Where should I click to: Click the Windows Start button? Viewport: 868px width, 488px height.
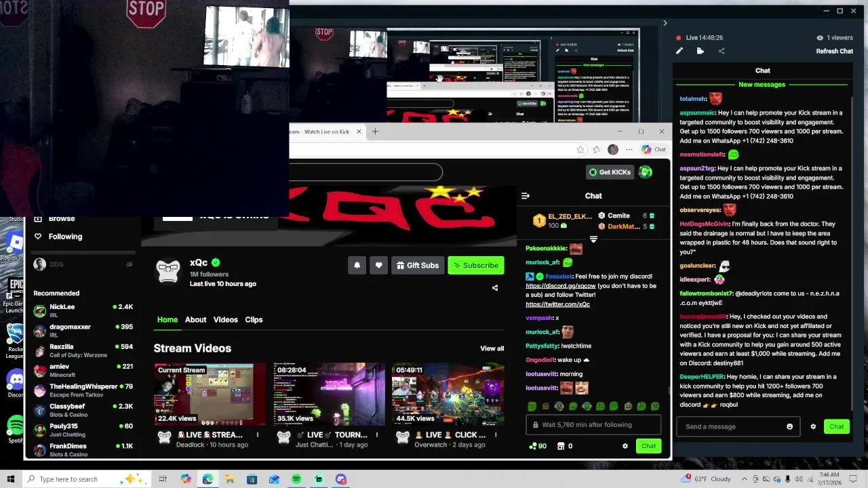[11, 479]
